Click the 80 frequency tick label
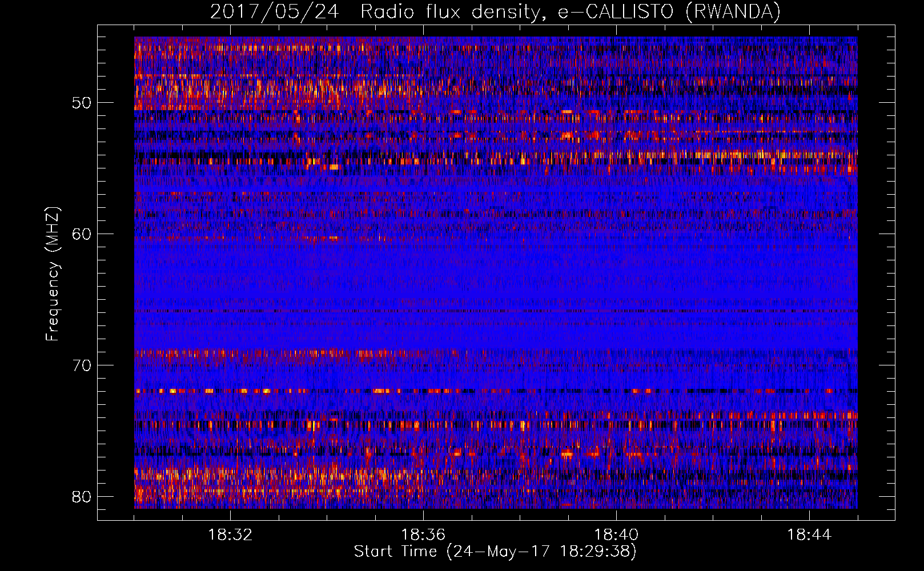The height and width of the screenshot is (571, 924). click(82, 497)
